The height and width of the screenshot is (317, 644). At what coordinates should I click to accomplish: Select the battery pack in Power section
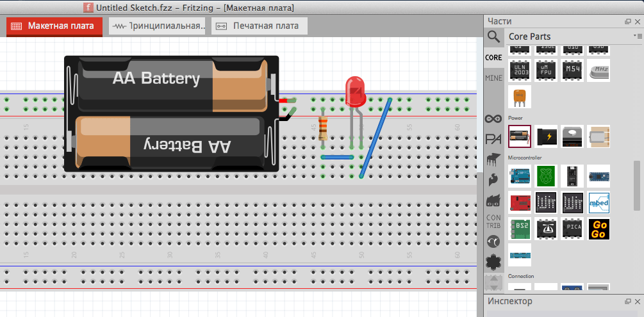[520, 136]
